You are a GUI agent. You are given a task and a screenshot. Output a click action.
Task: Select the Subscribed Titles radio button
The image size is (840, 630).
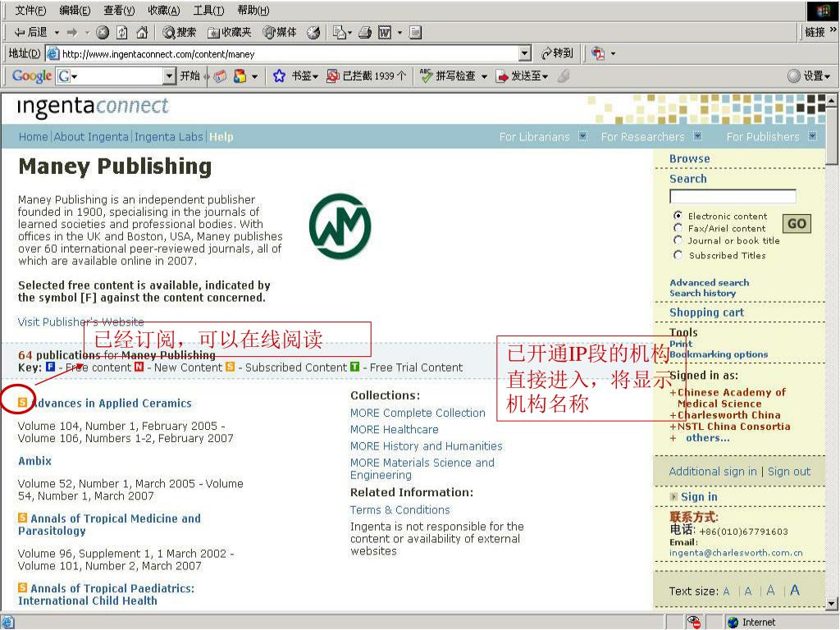coord(678,255)
